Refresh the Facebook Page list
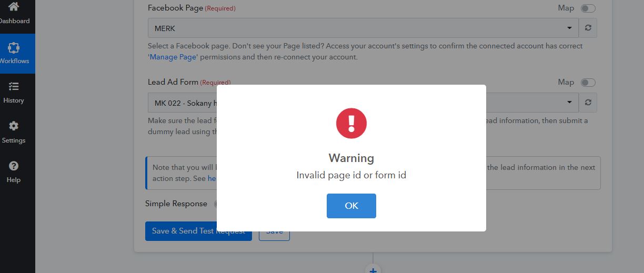 coord(588,28)
